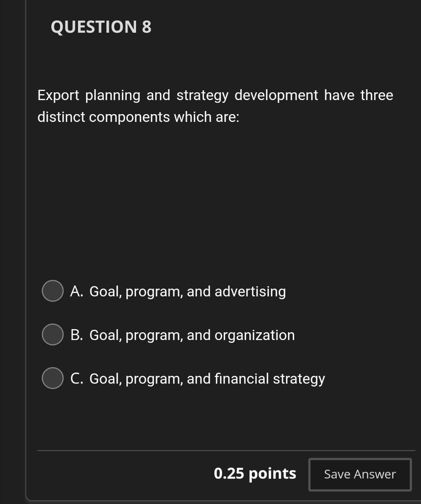Select the unfilled circle beside option A

[53, 291]
